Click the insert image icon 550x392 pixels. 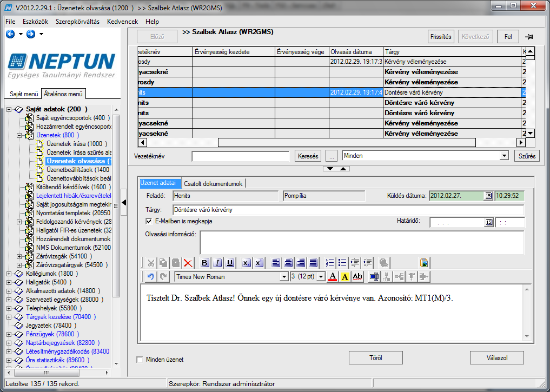(424, 263)
